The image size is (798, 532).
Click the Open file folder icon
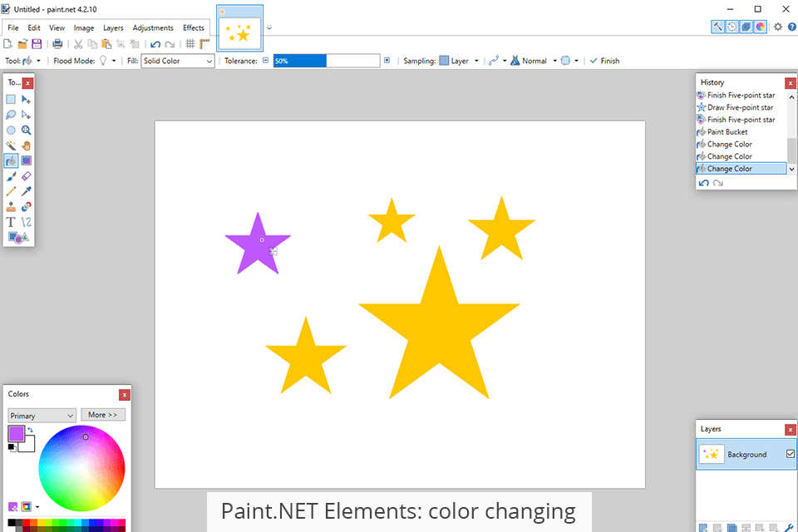pos(22,44)
